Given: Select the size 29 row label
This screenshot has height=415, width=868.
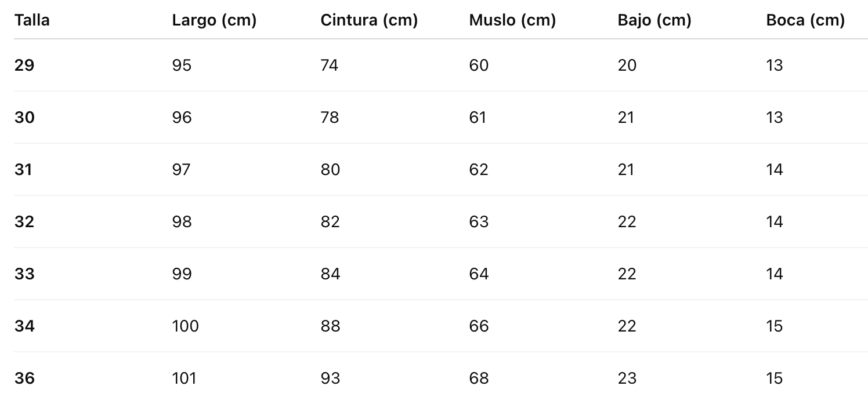Looking at the screenshot, I should [24, 65].
